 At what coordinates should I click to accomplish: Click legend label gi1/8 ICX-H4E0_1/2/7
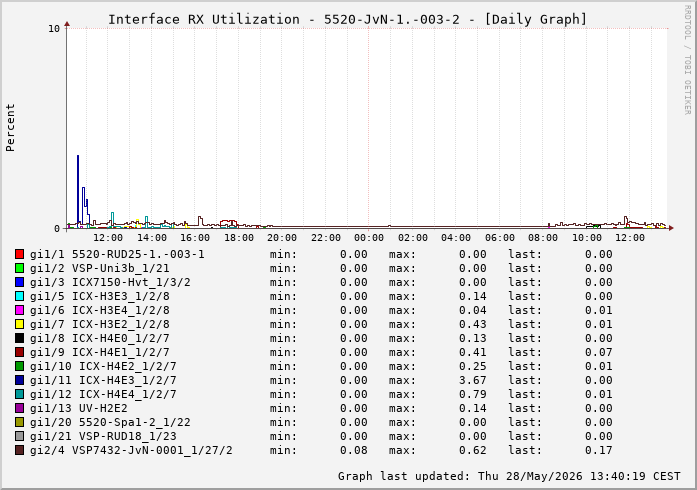click(x=100, y=338)
